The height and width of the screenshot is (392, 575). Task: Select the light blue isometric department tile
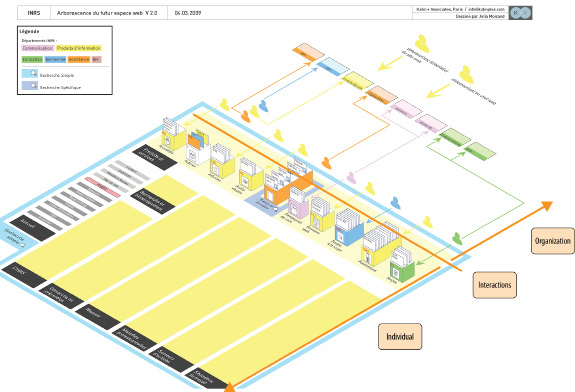coord(333,66)
